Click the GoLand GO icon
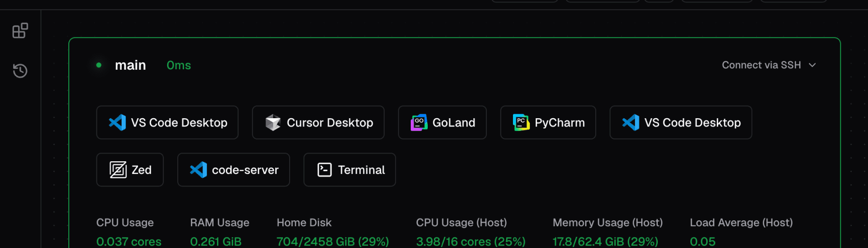868x248 pixels. (419, 123)
